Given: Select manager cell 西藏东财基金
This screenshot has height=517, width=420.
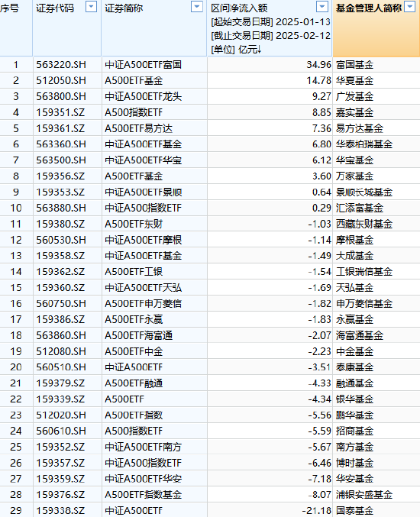Looking at the screenshot, I should 376,224.
